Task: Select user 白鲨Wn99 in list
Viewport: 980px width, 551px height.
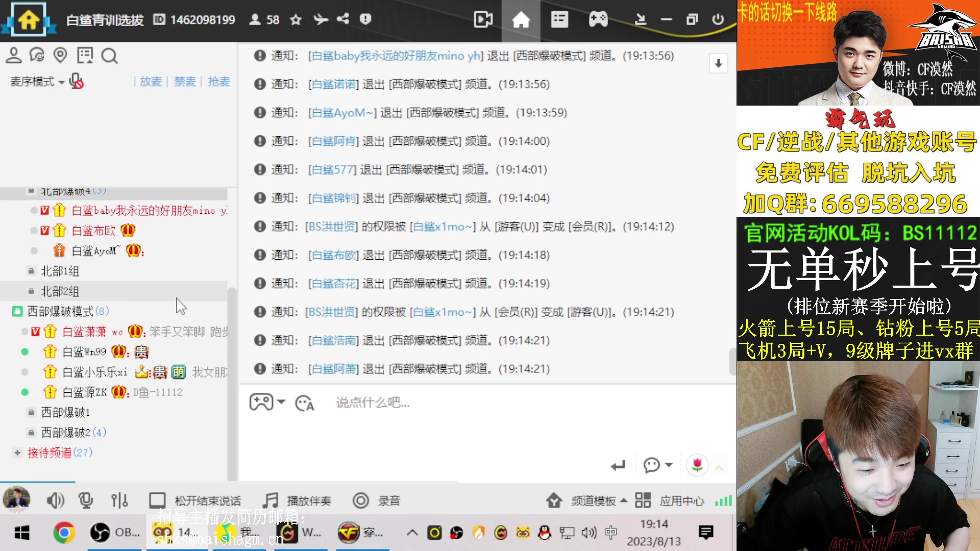Action: 84,352
